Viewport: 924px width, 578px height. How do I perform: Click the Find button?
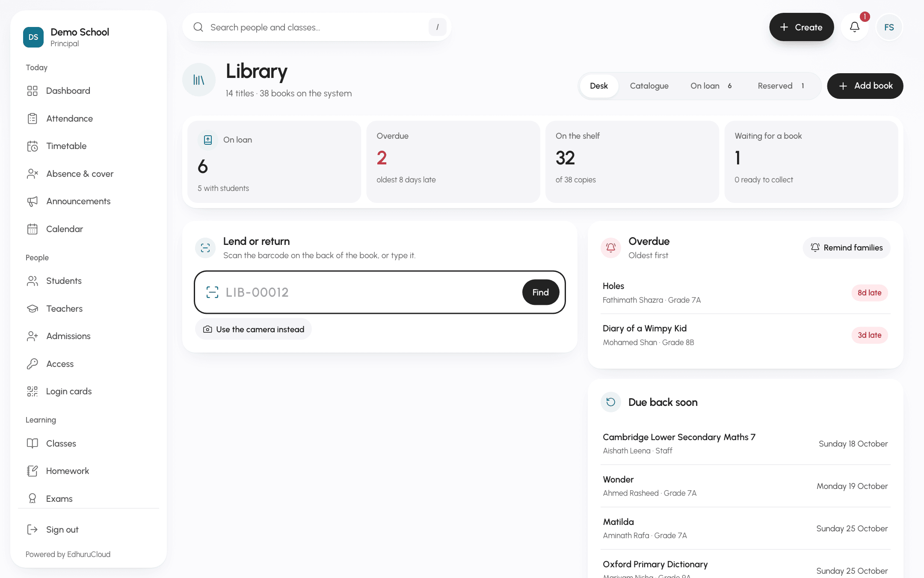tap(541, 292)
